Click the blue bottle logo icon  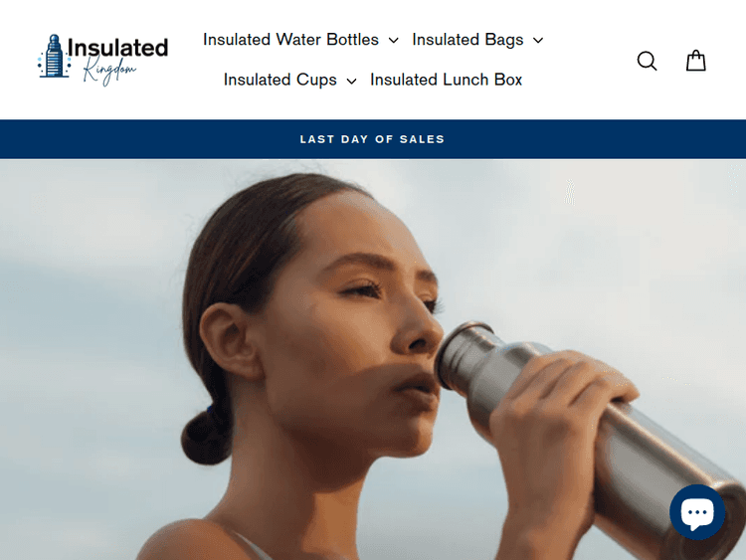54,56
